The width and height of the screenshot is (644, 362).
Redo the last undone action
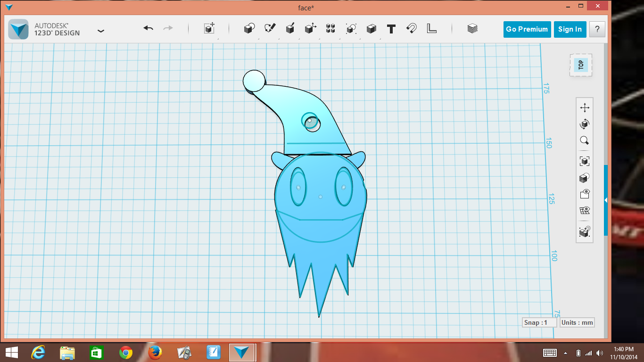tap(168, 28)
